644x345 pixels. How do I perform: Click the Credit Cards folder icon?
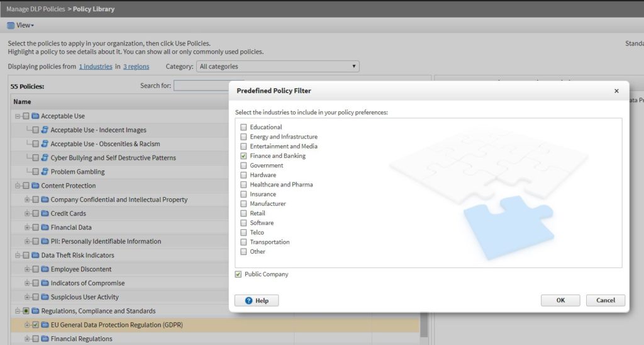[45, 213]
